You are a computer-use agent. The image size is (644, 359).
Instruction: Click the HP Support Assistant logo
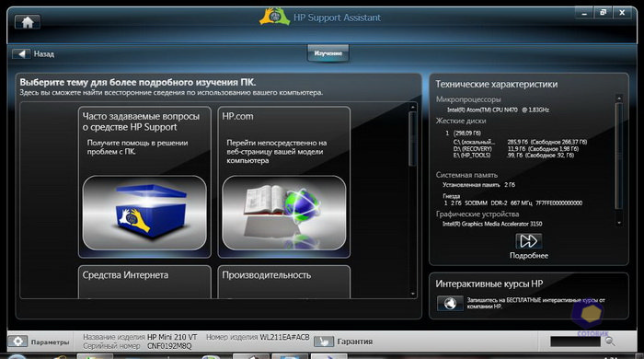pyautogui.click(x=274, y=17)
